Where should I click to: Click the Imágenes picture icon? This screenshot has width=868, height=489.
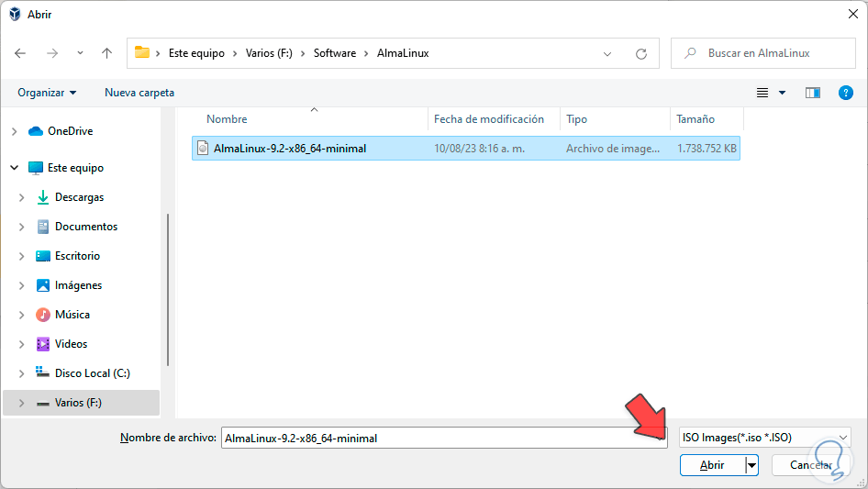point(42,285)
